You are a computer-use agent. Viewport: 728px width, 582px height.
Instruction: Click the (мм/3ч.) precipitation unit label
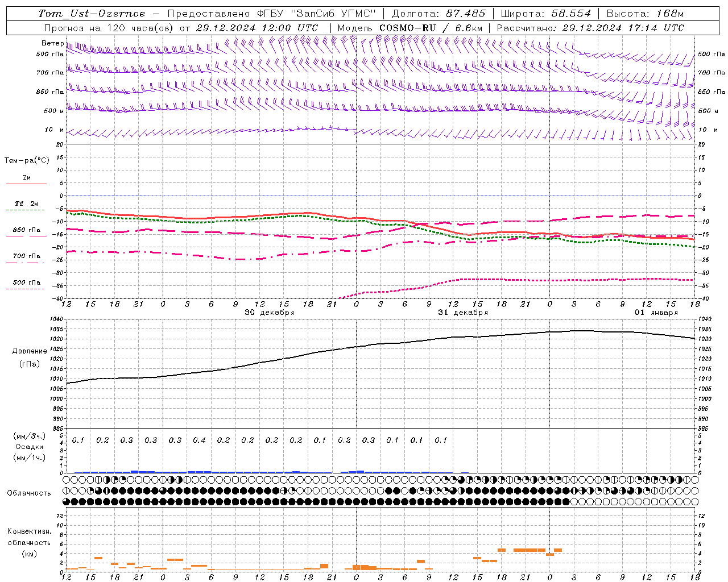tap(30, 436)
